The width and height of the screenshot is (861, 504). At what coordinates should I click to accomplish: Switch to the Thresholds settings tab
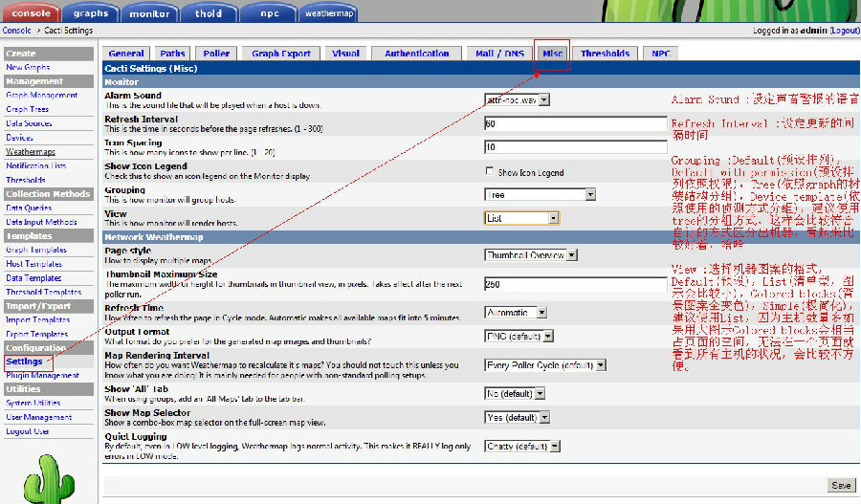605,54
